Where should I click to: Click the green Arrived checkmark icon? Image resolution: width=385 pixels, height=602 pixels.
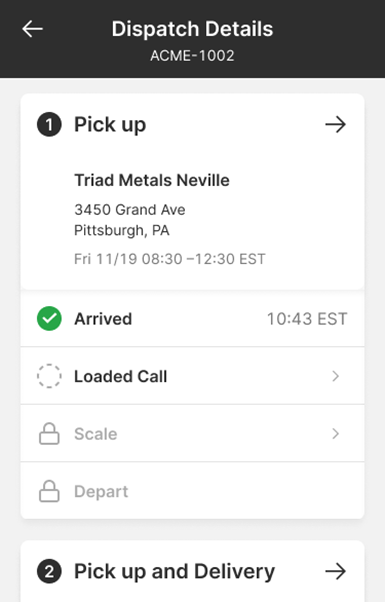pos(49,319)
